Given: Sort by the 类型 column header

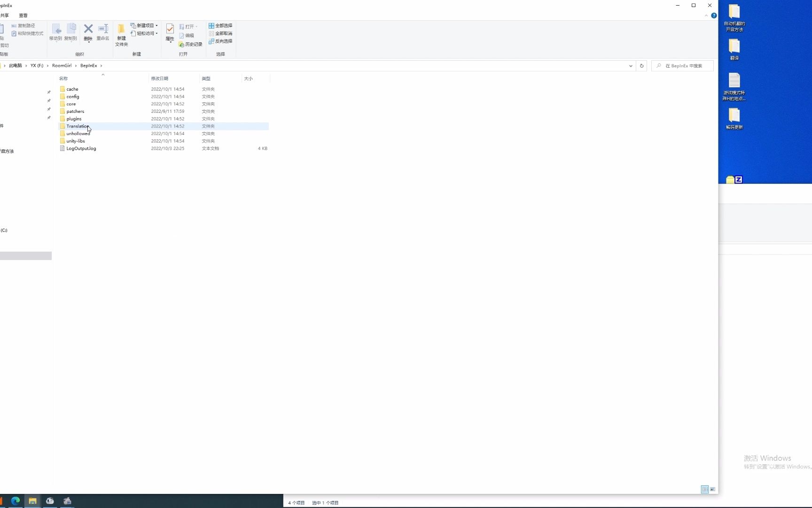Looking at the screenshot, I should (x=220, y=79).
